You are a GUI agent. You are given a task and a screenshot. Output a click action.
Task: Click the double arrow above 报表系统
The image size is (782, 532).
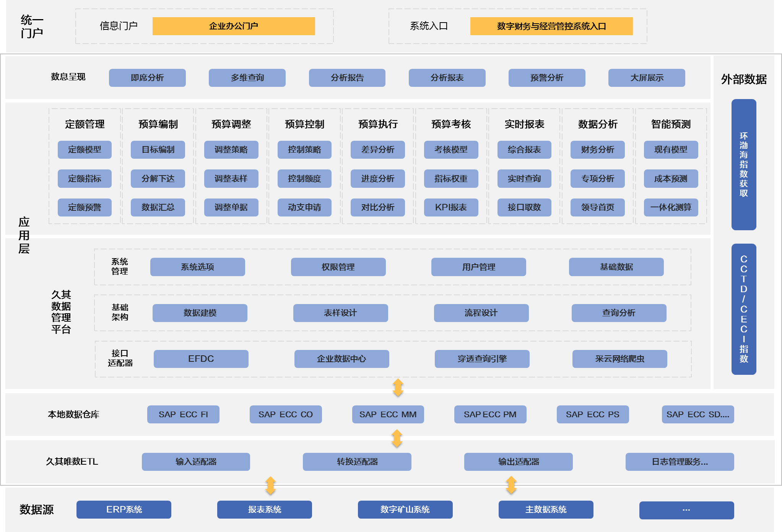[270, 485]
